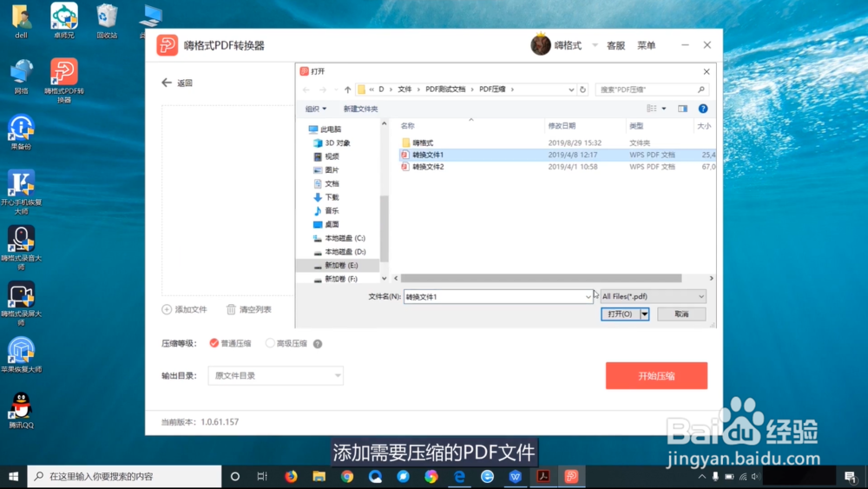Image resolution: width=868 pixels, height=489 pixels.
Task: Open compression level help question icon
Action: pyautogui.click(x=318, y=344)
